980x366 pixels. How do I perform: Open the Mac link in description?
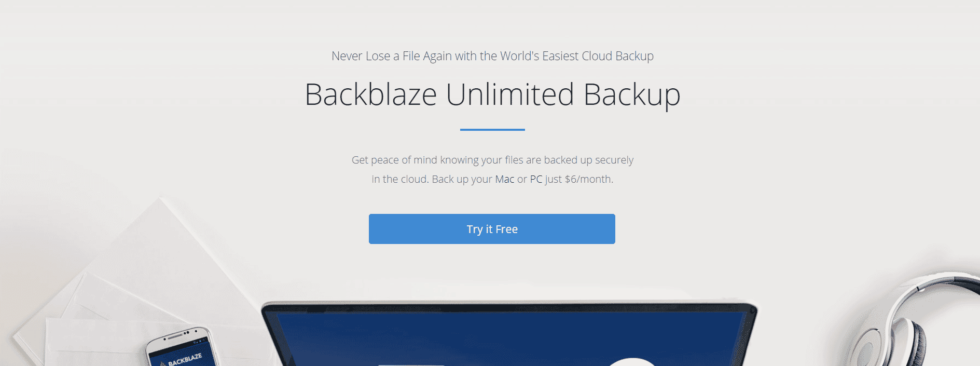click(x=505, y=179)
